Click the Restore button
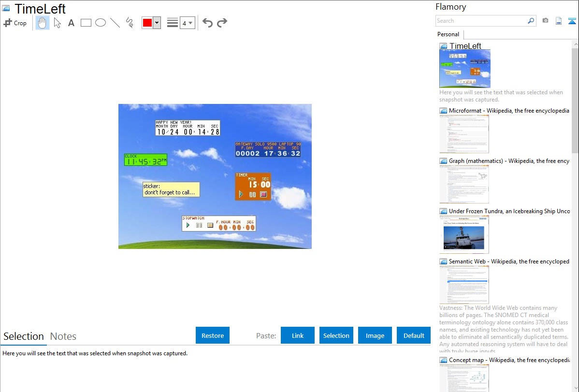The width and height of the screenshot is (579, 392). tap(213, 335)
